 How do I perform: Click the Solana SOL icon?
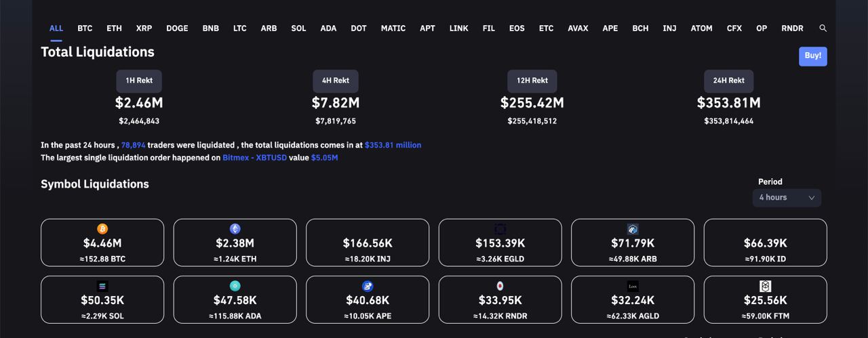coord(102,286)
